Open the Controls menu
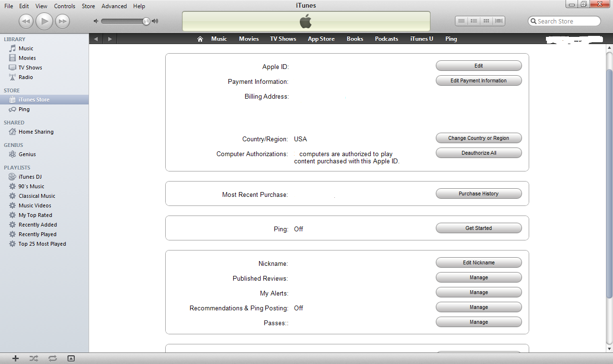 click(65, 6)
